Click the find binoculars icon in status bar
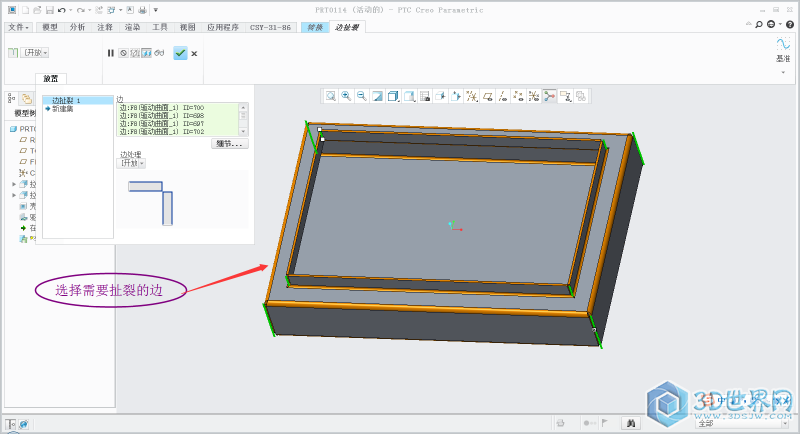 (x=631, y=423)
